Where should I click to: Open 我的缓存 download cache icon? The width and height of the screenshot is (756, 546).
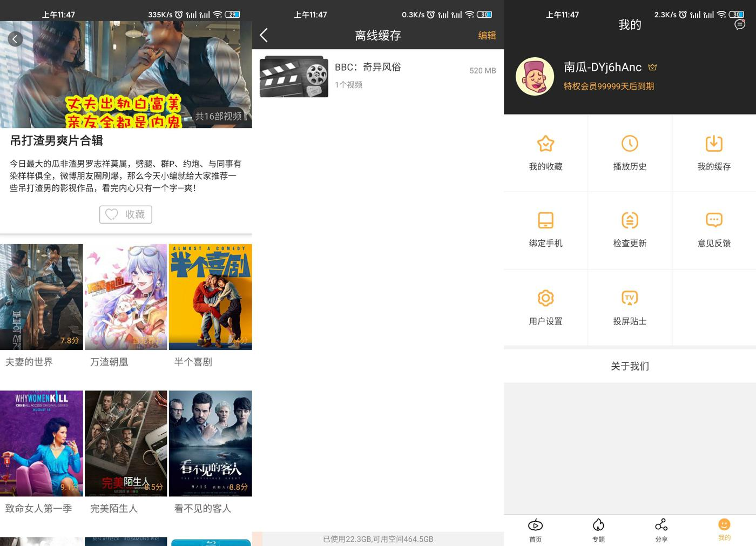714,144
